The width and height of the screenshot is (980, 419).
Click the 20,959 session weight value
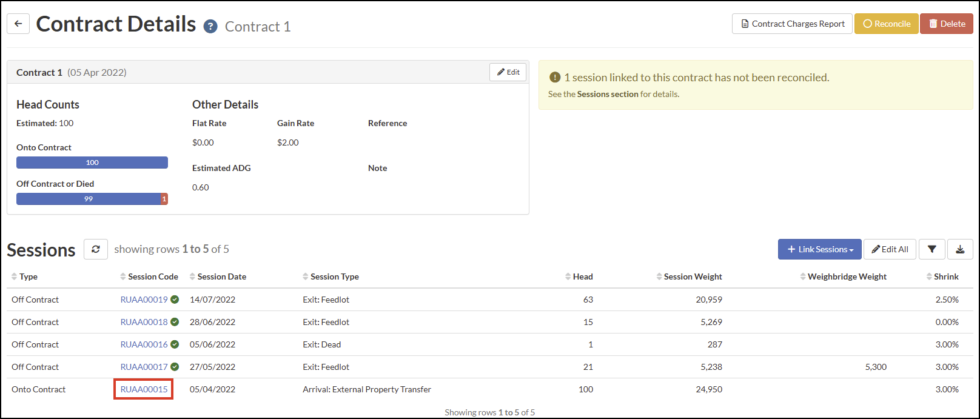click(709, 300)
